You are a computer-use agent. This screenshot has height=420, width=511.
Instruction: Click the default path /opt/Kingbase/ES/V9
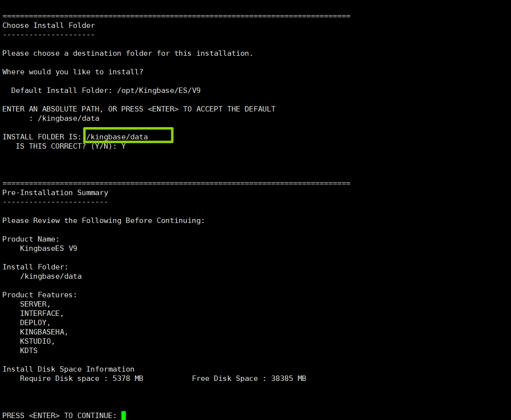[x=159, y=90]
